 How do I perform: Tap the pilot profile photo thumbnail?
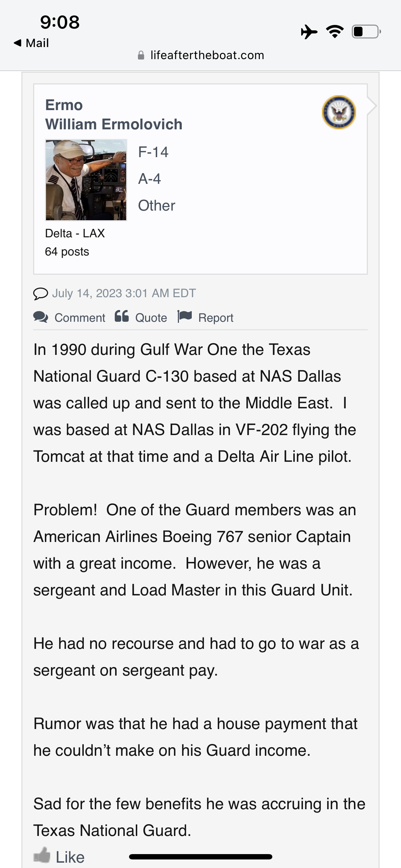pos(86,180)
